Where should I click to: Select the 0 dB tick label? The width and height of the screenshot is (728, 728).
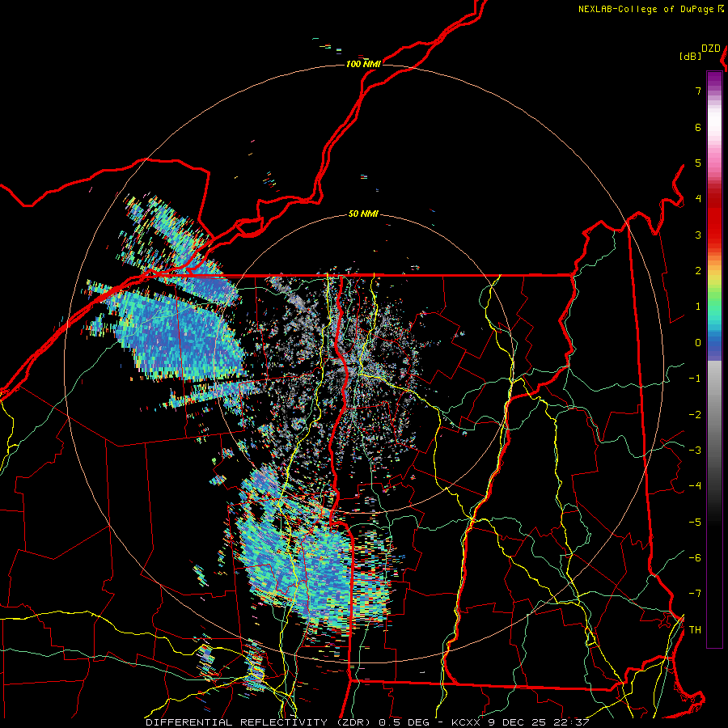coord(698,343)
